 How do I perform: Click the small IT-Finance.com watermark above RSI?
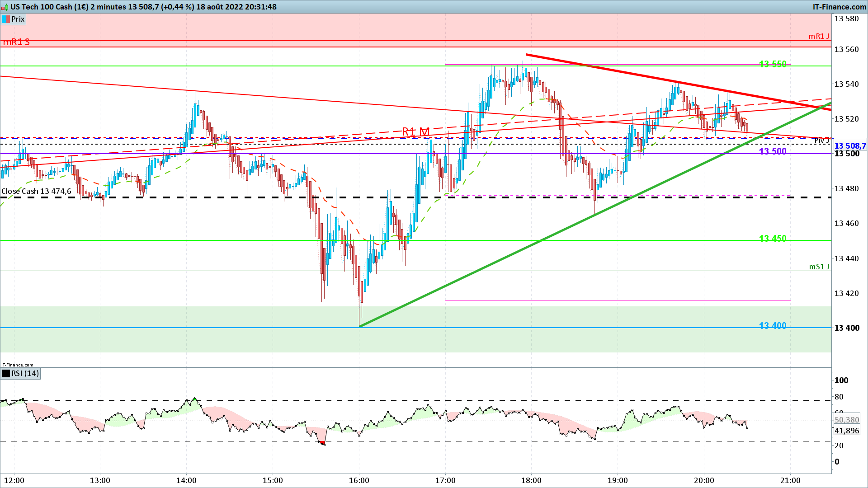17,365
